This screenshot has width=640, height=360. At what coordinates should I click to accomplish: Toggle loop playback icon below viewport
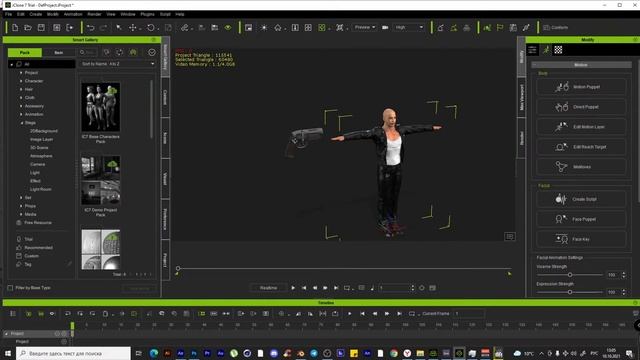(x=347, y=288)
